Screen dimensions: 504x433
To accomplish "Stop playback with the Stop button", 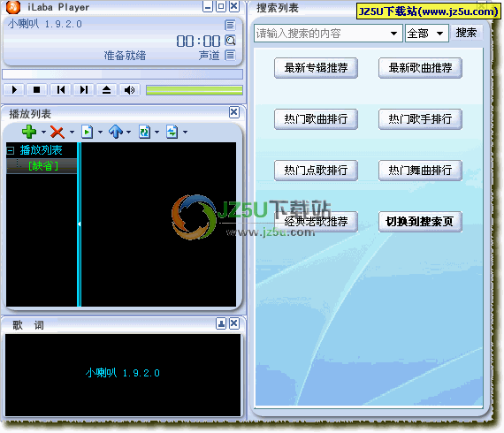I will [x=37, y=90].
